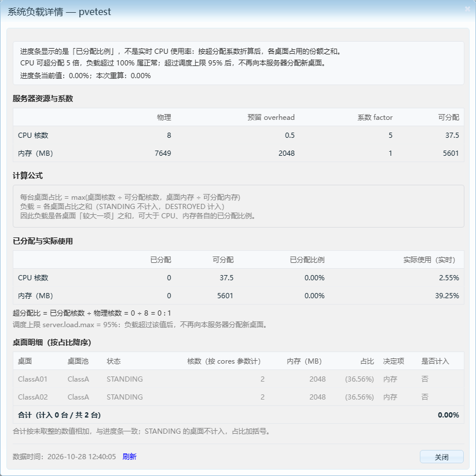This screenshot has width=476, height=476.
Task: Click the 2.55% real-time CPU usage value
Action: coord(449,277)
